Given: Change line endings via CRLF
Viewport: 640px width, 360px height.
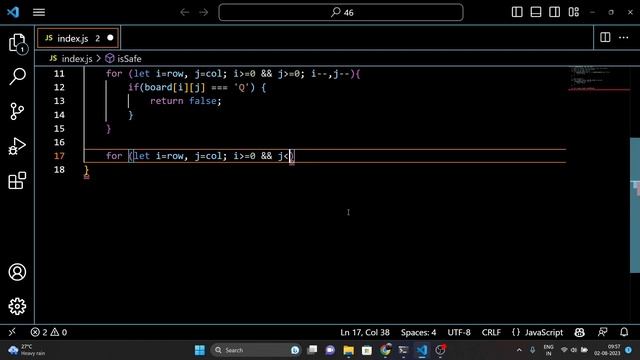Looking at the screenshot, I should pyautogui.click(x=491, y=332).
